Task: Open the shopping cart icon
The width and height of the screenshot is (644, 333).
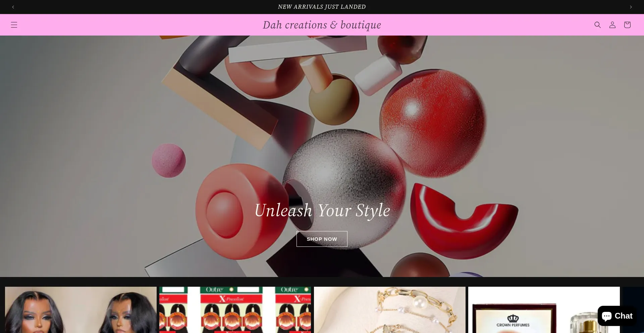Action: tap(627, 25)
